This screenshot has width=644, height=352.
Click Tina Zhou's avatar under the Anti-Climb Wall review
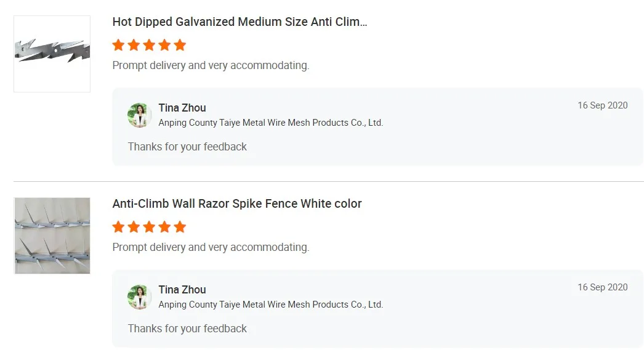tap(140, 297)
